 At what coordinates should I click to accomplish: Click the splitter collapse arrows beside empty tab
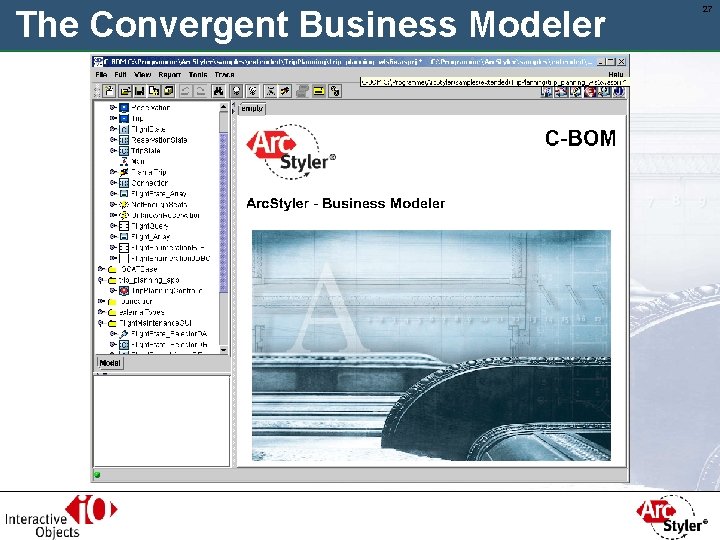coord(233,108)
